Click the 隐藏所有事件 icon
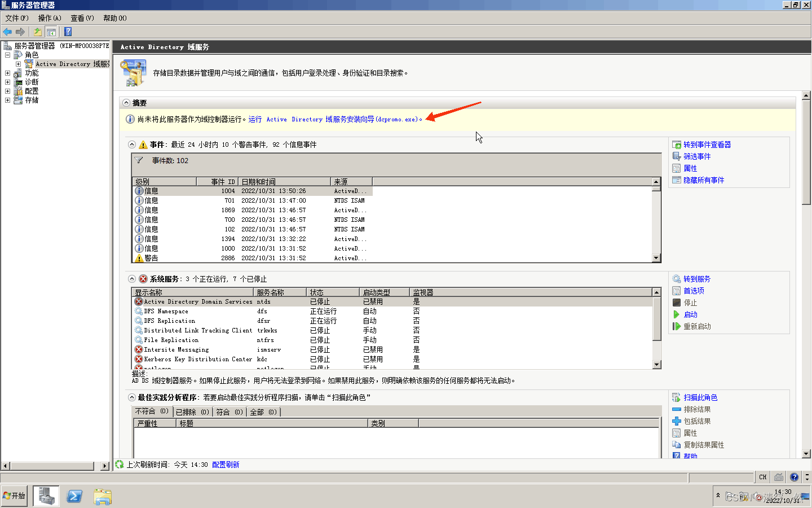Viewport: 812px width, 508px height. coord(677,180)
